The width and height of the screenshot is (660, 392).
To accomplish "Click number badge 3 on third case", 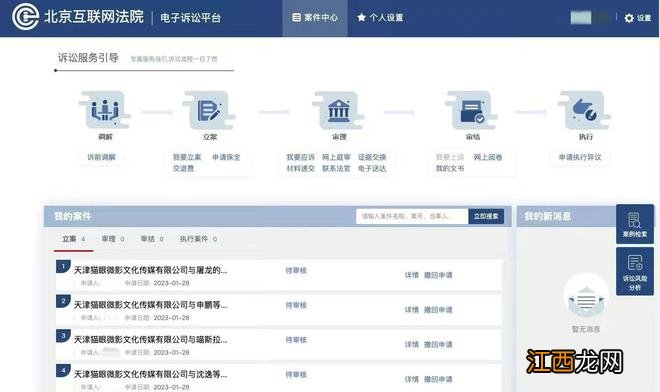I will (x=63, y=336).
